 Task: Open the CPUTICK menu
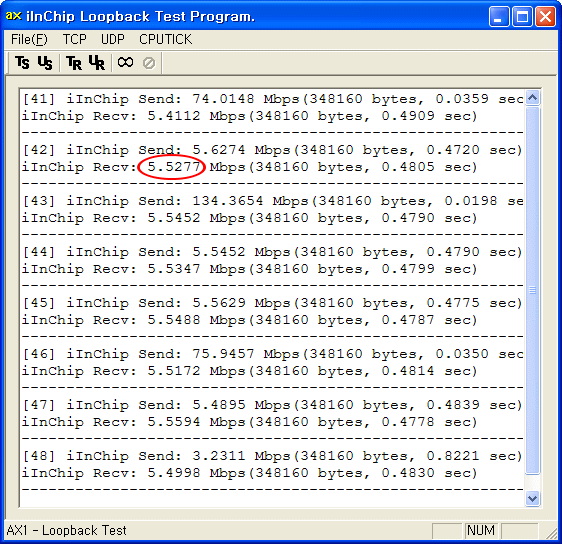click(166, 39)
